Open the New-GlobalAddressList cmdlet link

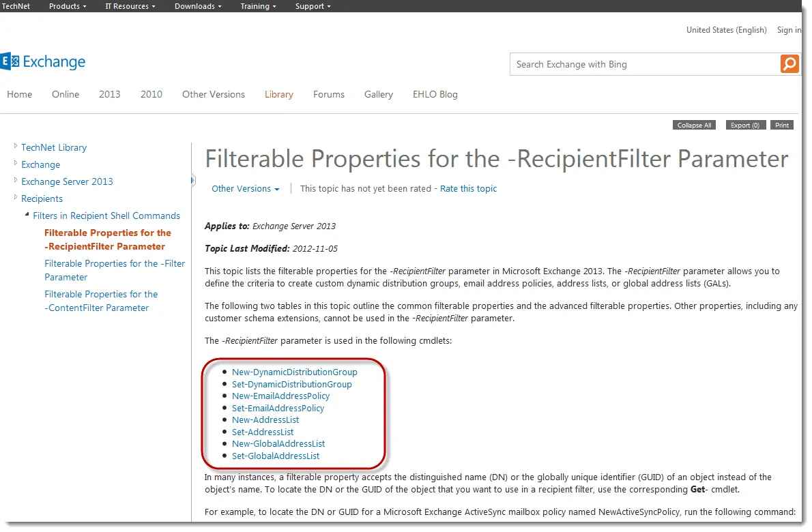[278, 443]
